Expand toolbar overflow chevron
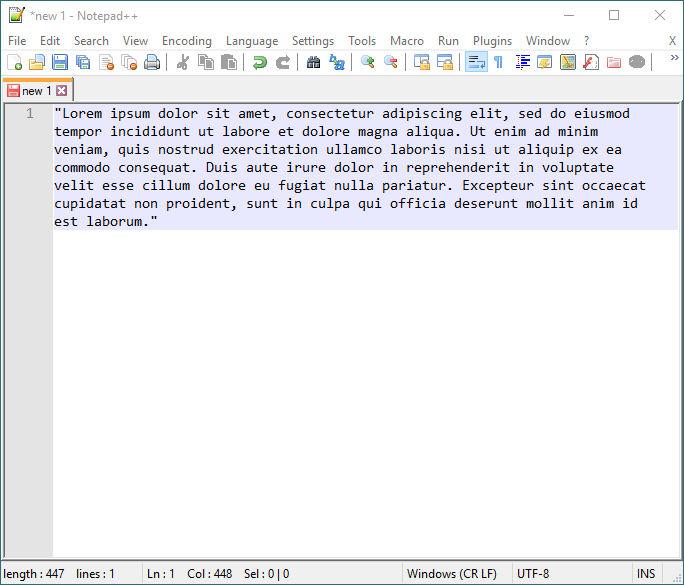 coord(674,58)
